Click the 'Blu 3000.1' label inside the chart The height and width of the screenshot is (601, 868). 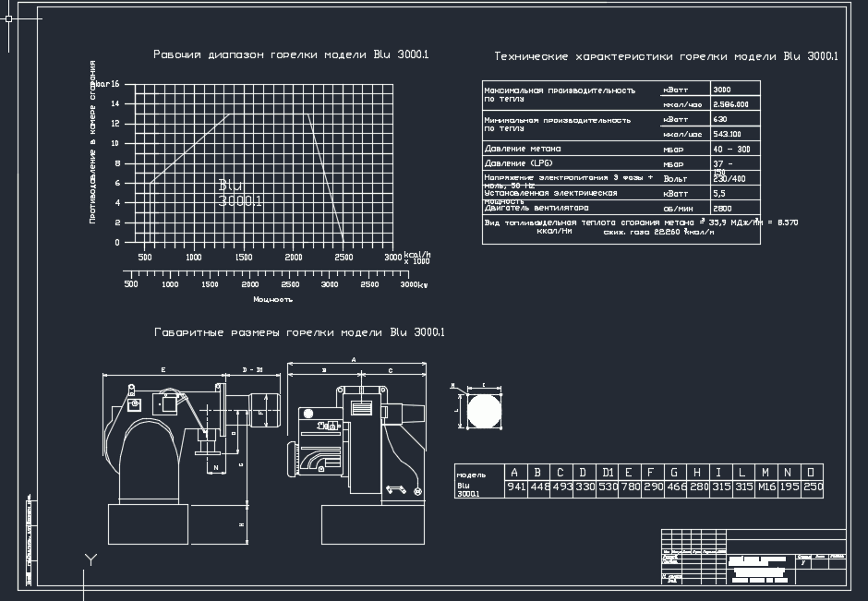click(240, 193)
